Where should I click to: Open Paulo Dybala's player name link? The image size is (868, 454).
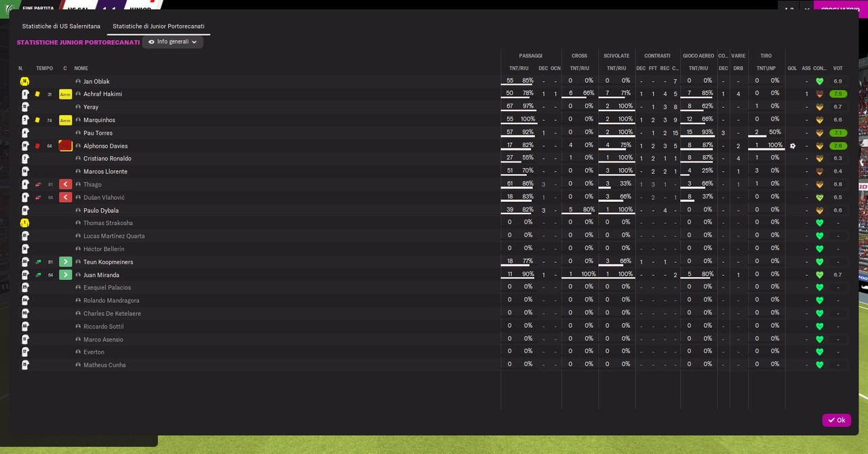pyautogui.click(x=101, y=211)
